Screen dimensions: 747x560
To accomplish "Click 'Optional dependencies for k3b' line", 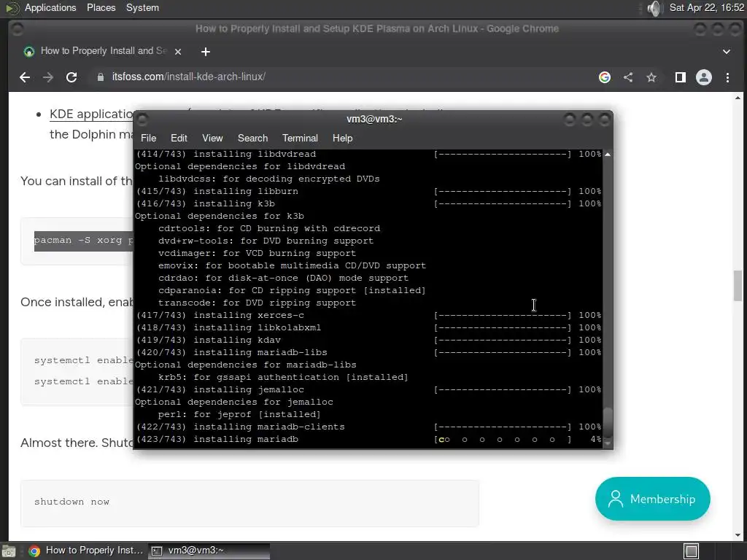I will click(219, 216).
